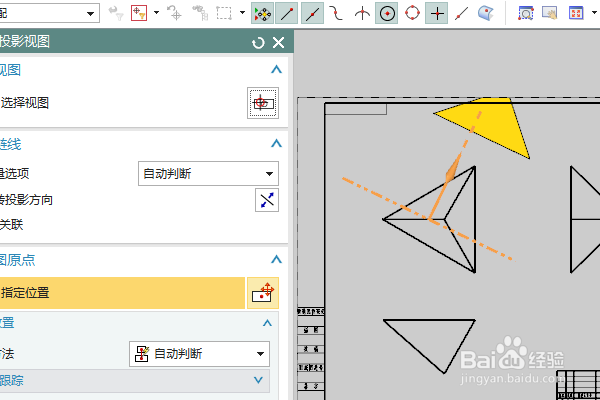This screenshot has width=600, height=400.
Task: Click the 关联 option label
Action: pos(11,224)
